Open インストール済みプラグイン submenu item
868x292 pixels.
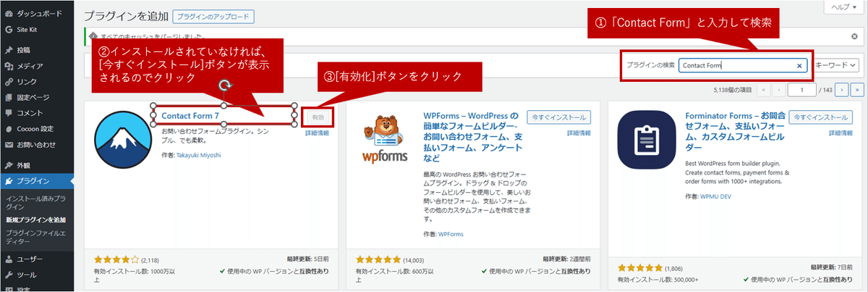click(x=35, y=202)
